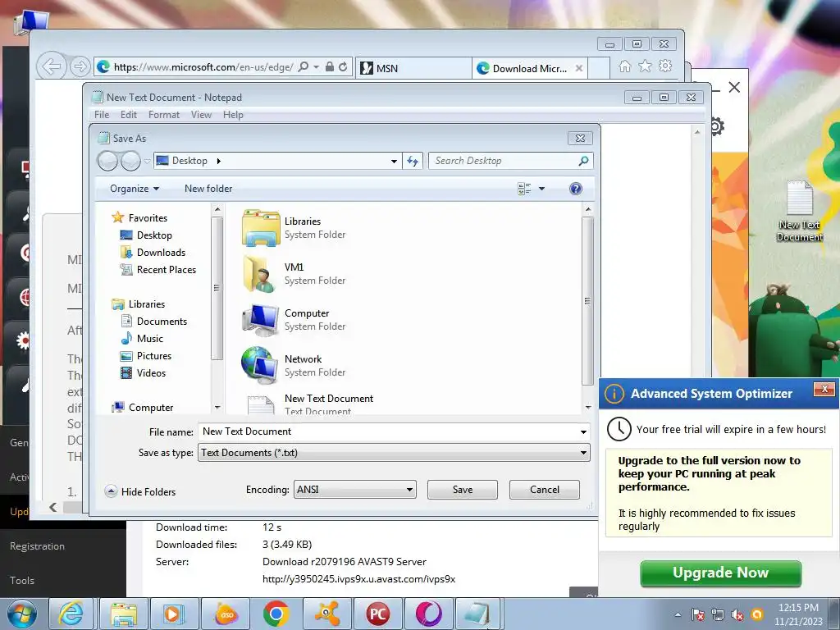The height and width of the screenshot is (630, 840).
Task: Open the Save as type combo box
Action: coord(395,453)
